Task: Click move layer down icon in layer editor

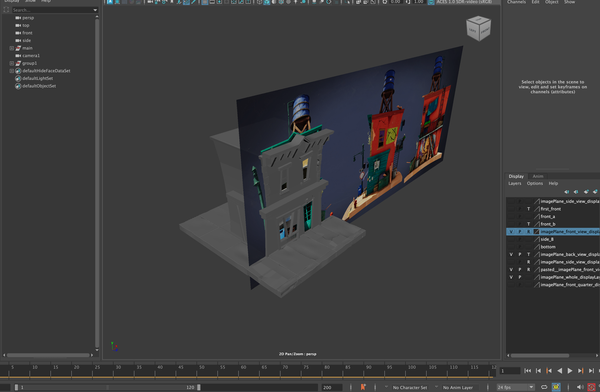Action: tap(576, 191)
